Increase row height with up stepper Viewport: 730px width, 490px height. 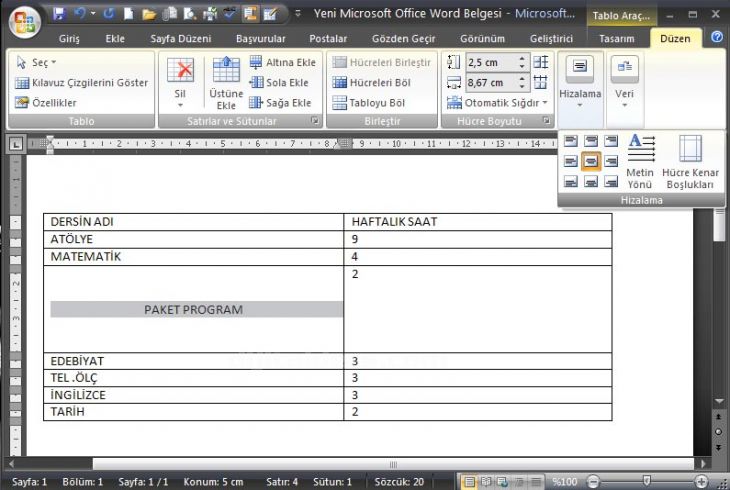click(522, 59)
